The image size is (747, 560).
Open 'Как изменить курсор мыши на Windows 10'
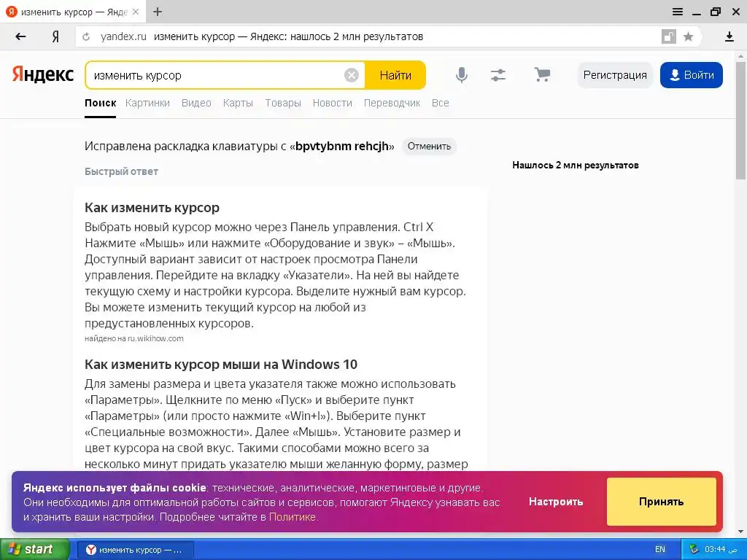click(221, 365)
